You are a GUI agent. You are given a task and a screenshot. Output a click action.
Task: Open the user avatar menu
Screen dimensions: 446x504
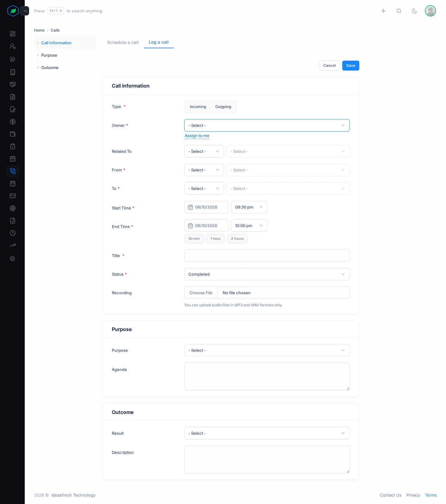tap(431, 11)
